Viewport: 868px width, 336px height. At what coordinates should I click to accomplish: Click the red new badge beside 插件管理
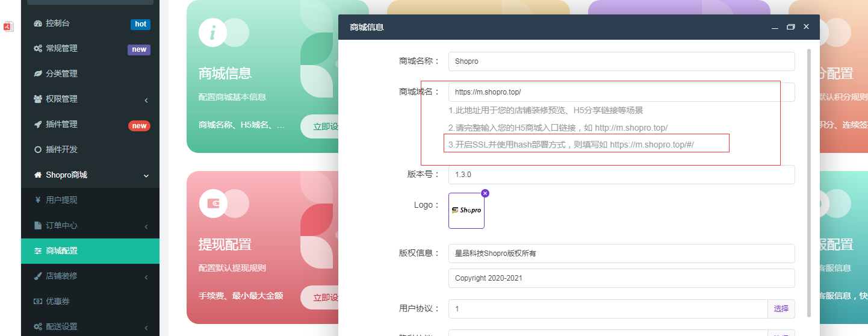point(139,126)
